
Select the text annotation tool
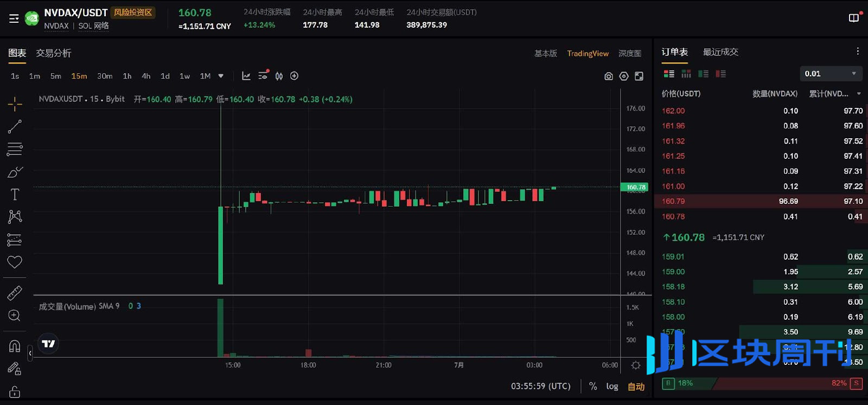(x=15, y=195)
